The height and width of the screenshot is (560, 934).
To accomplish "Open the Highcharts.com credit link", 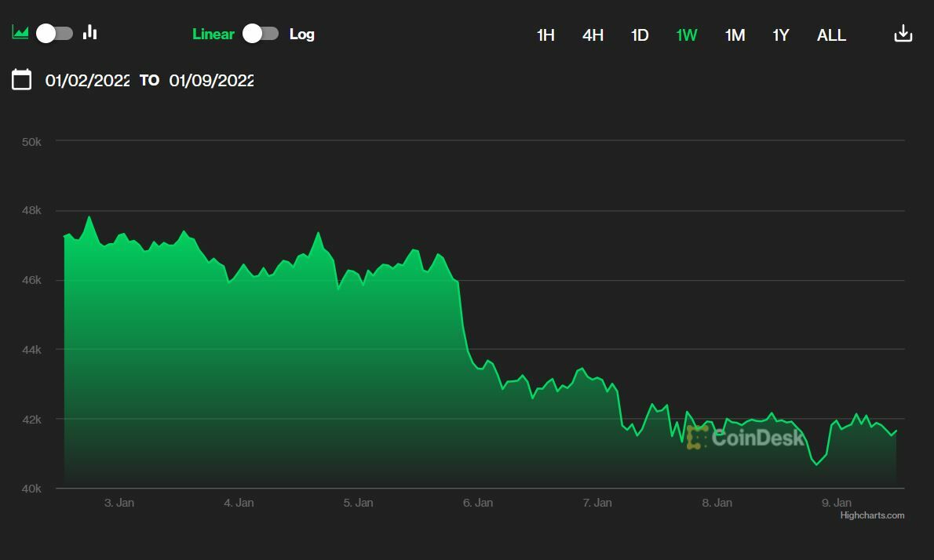I will (x=872, y=515).
